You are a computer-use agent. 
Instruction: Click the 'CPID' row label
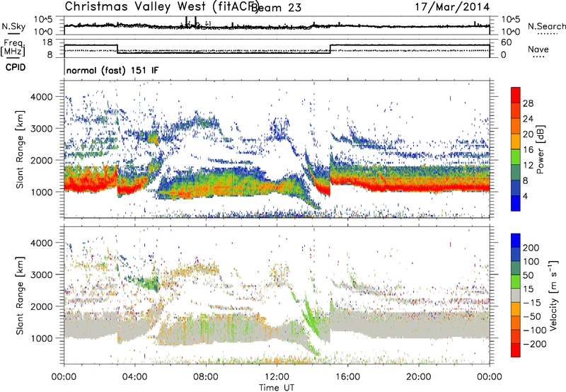[16, 67]
